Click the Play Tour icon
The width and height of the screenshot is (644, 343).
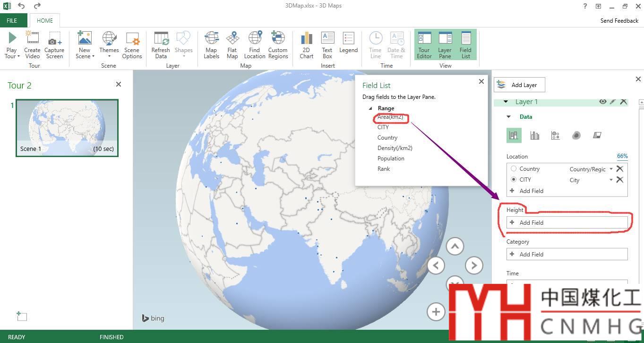click(12, 39)
